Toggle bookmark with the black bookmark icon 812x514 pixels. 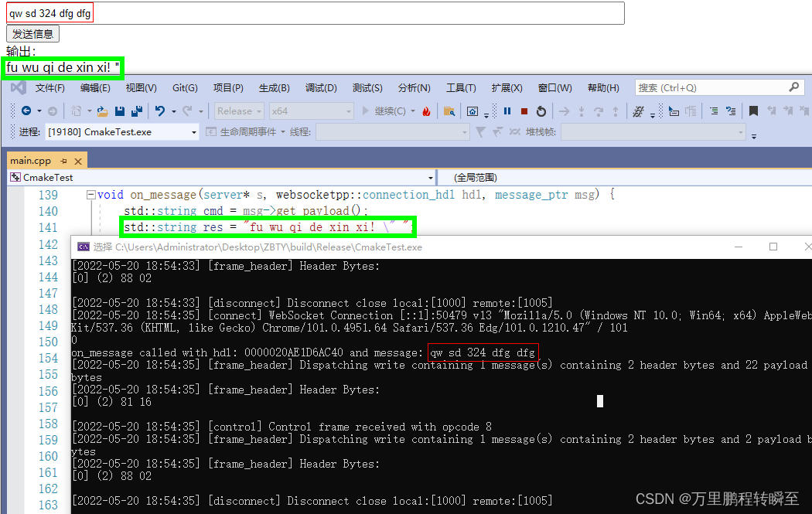753,111
